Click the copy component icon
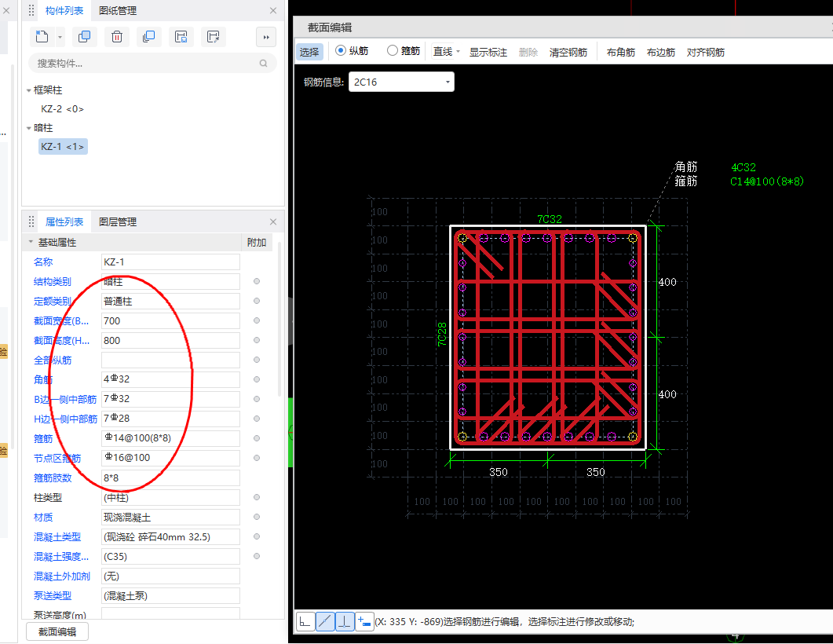 click(84, 37)
